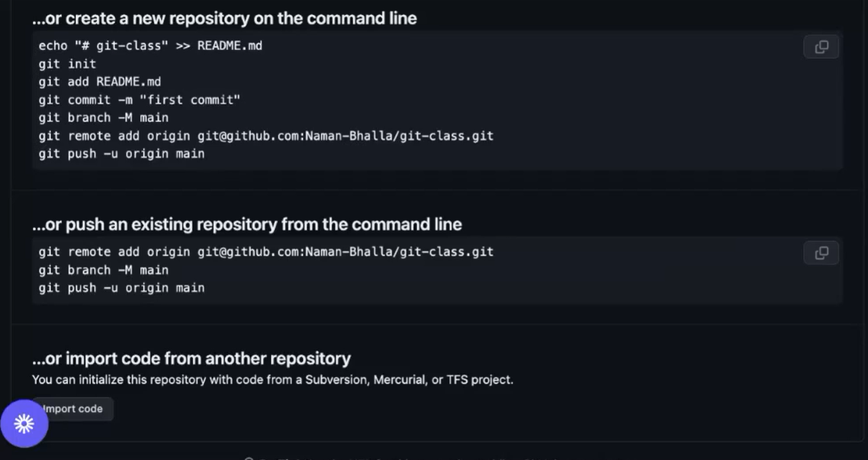Click the Subversion Mercurial TFS description text
Image resolution: width=868 pixels, height=460 pixels.
[x=273, y=379]
